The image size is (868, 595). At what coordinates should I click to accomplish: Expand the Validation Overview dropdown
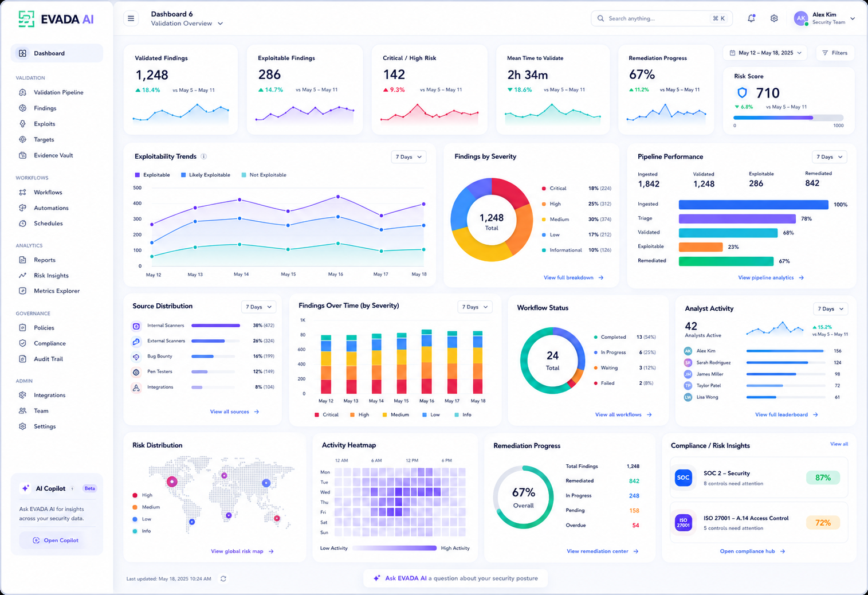pos(187,24)
